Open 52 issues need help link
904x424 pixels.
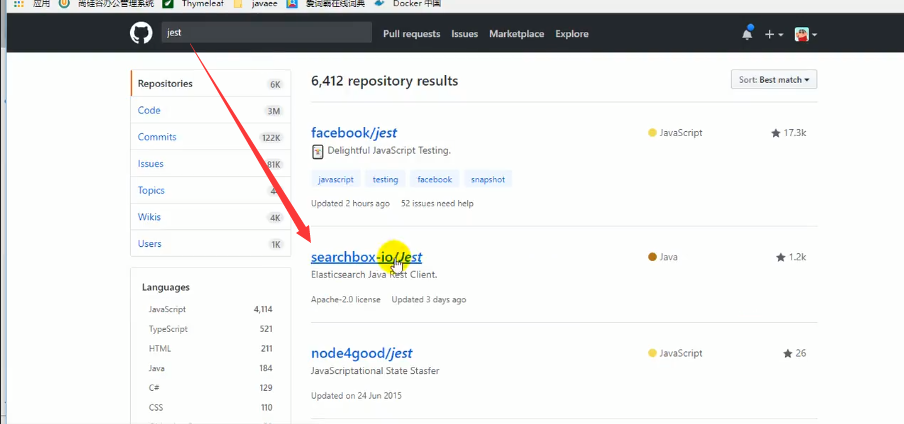click(x=438, y=204)
